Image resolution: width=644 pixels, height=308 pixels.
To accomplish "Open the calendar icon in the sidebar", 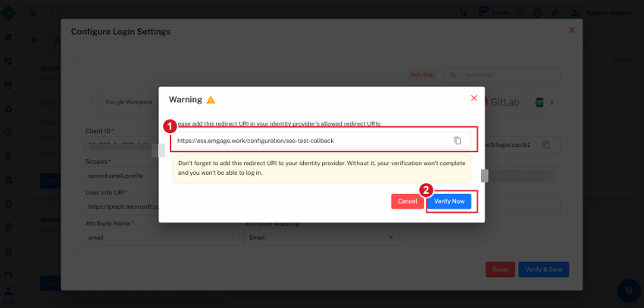I will pyautogui.click(x=8, y=85).
